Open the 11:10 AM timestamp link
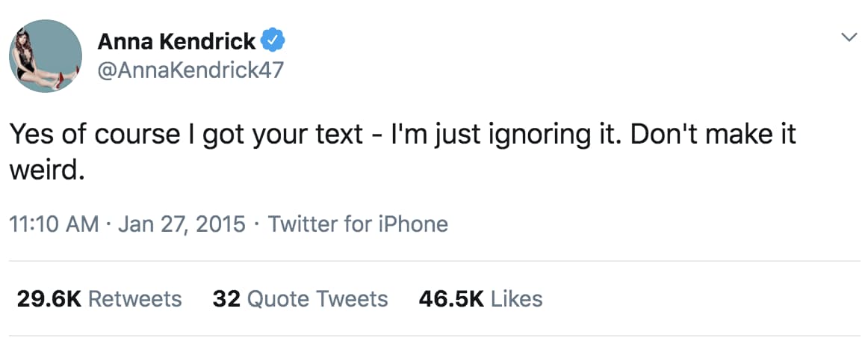 click(53, 224)
